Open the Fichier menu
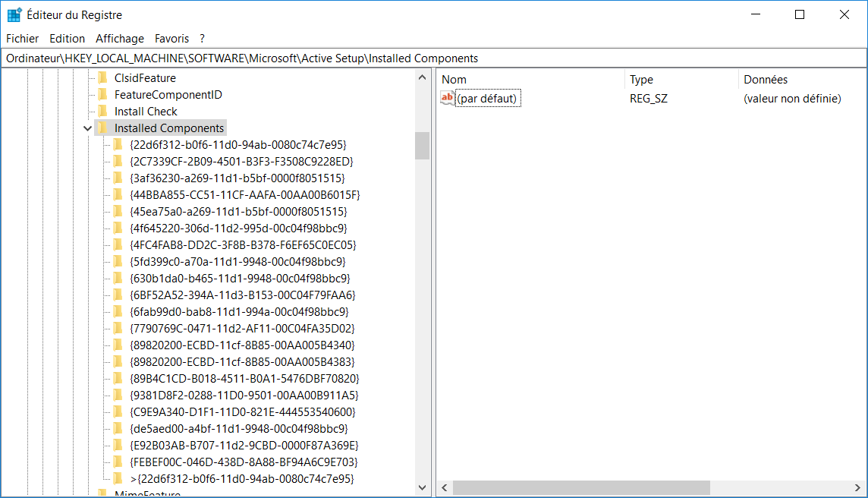The image size is (868, 498). click(x=22, y=39)
